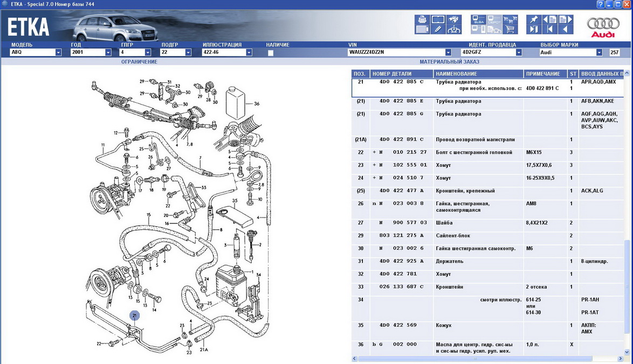633x364 pixels.
Task: Click the pencil edit icon
Action: 438,30
